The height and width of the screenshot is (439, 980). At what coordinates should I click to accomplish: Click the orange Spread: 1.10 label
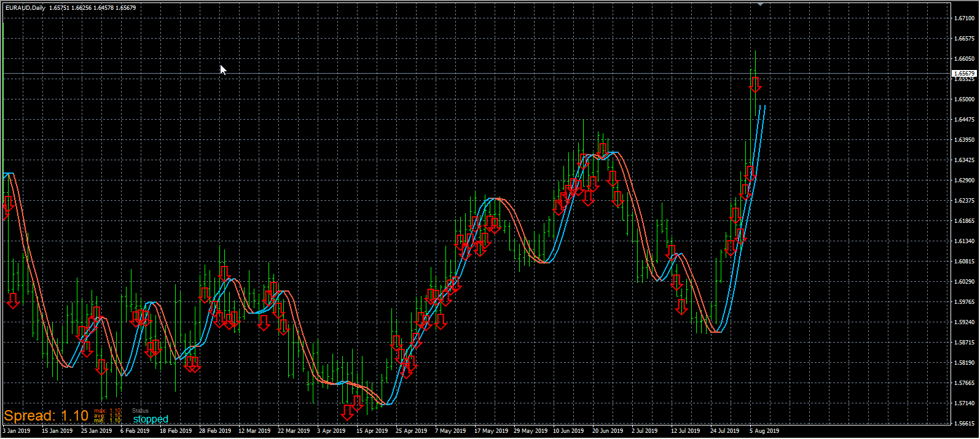46,416
